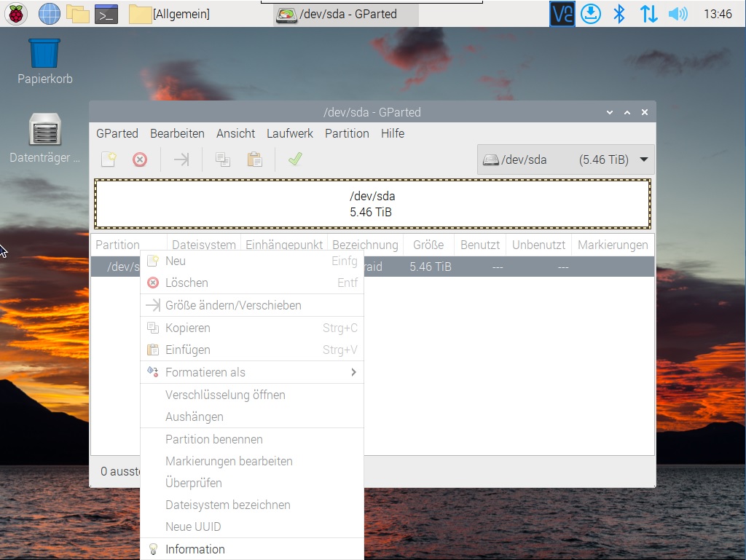Click the /dev/sda 5.46 TiB disk graphic
The height and width of the screenshot is (560, 746).
coord(372,204)
